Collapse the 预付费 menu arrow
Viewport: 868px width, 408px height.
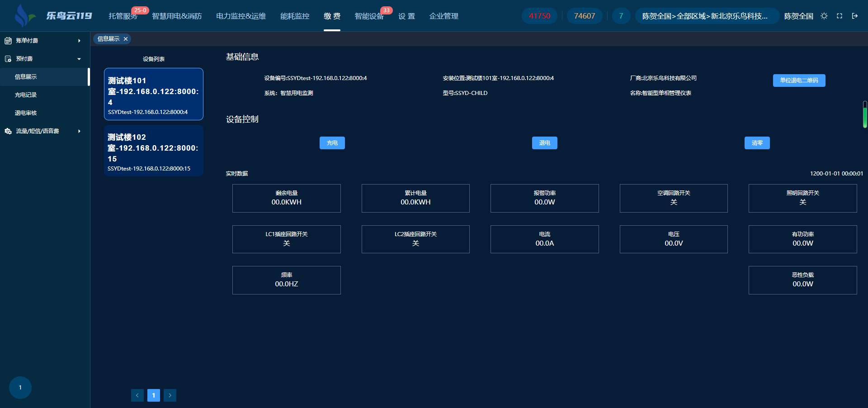point(79,59)
